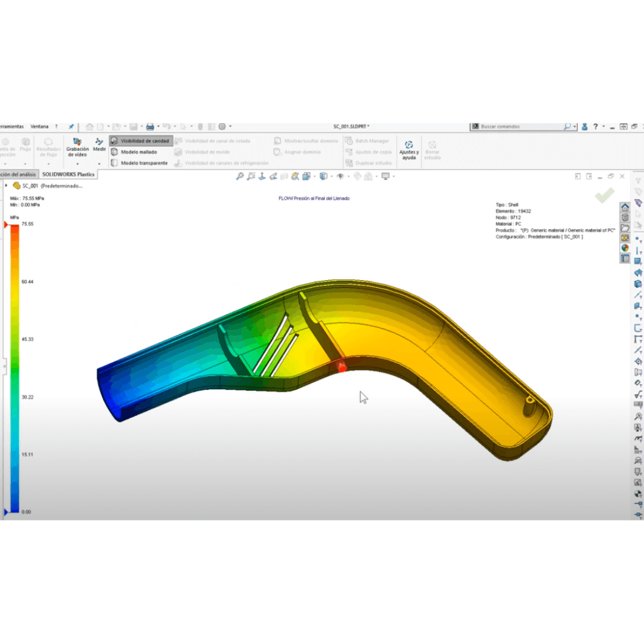Image resolution: width=644 pixels, height=644 pixels.
Task: Open the Medir dropdown arrow
Action: tap(99, 164)
